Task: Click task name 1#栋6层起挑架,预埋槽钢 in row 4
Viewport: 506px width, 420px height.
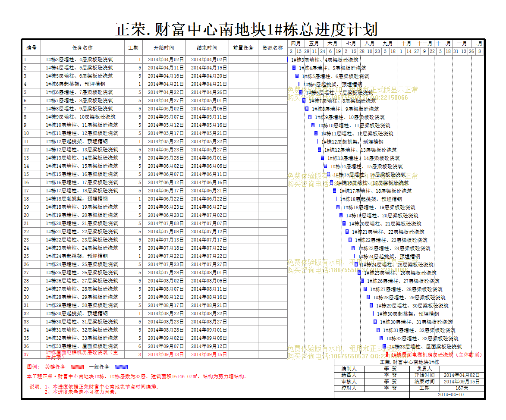Action: 75,84
